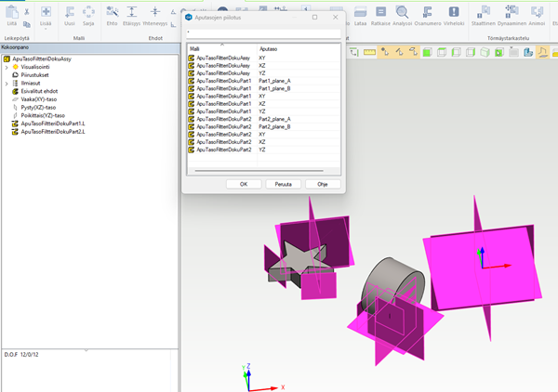Image resolution: width=558 pixels, height=392 pixels.
Task: Click the Etäisyys constraint icon
Action: [131, 12]
